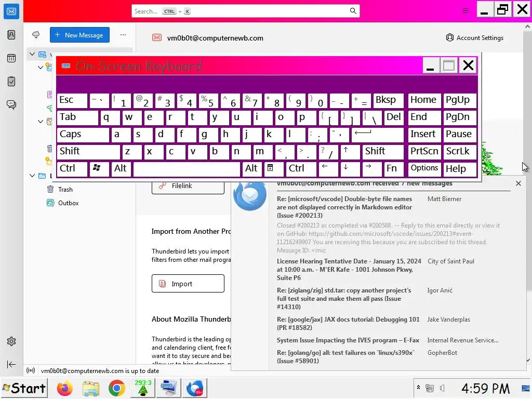Screen dimensions: 532x399
Task: Collapse the vm0b0t account folder tree
Action: click(32, 54)
